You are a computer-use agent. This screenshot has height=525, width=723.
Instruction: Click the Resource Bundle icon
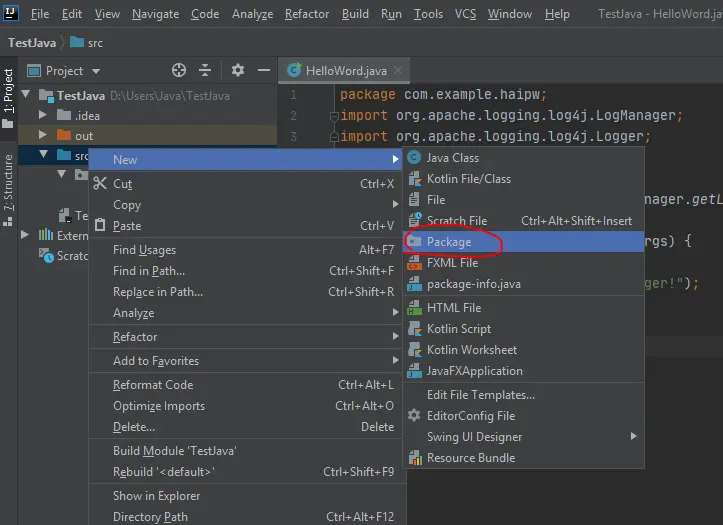pos(415,458)
